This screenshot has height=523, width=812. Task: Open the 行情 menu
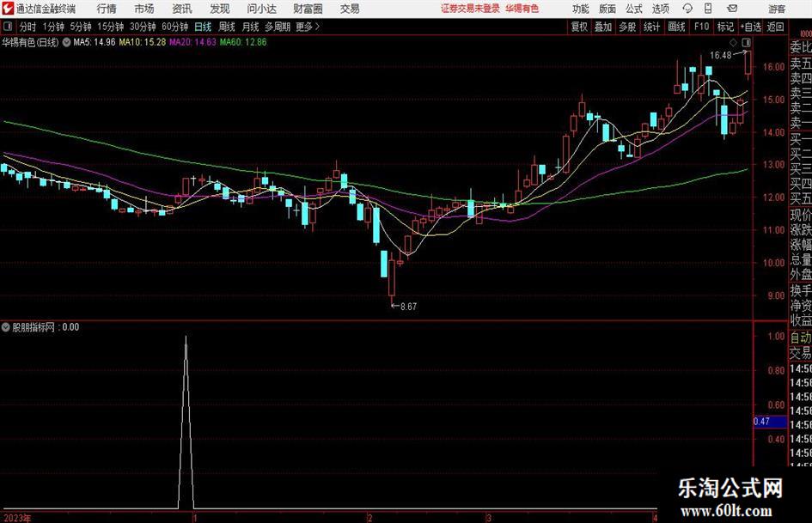(107, 9)
